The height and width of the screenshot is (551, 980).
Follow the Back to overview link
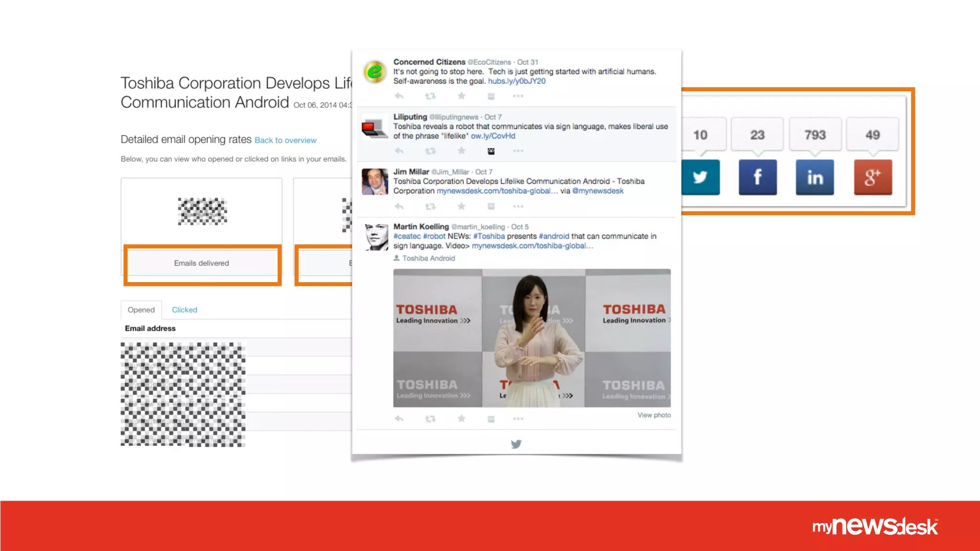[x=285, y=140]
